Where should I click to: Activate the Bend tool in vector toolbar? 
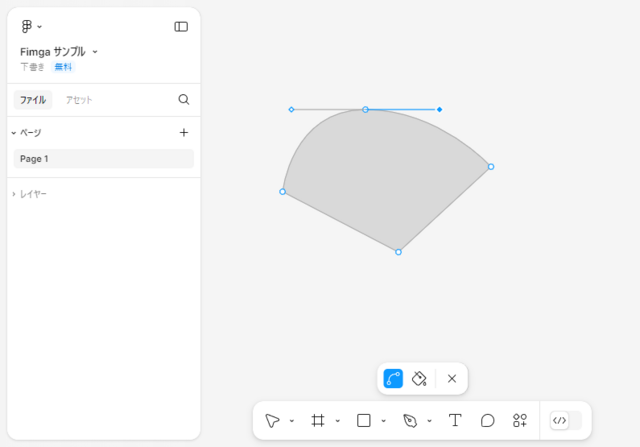point(393,378)
